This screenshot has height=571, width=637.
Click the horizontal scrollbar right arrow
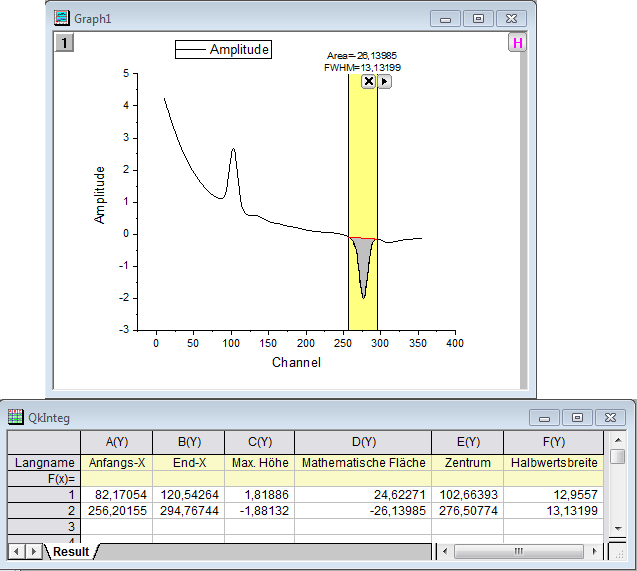pos(594,552)
